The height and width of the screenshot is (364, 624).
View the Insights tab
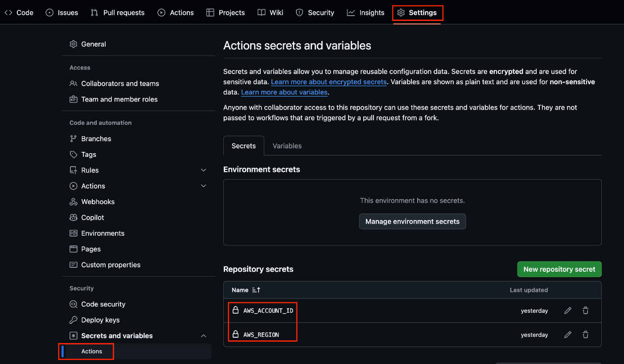tap(366, 12)
